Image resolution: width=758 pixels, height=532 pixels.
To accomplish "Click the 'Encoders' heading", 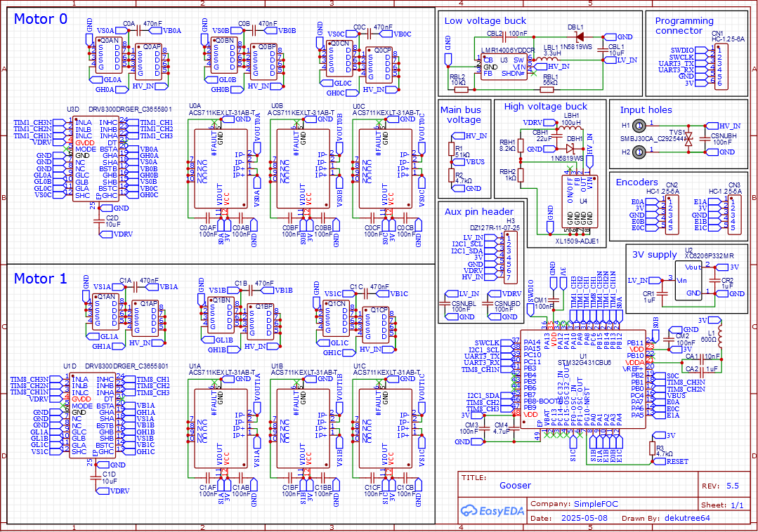I will (636, 182).
